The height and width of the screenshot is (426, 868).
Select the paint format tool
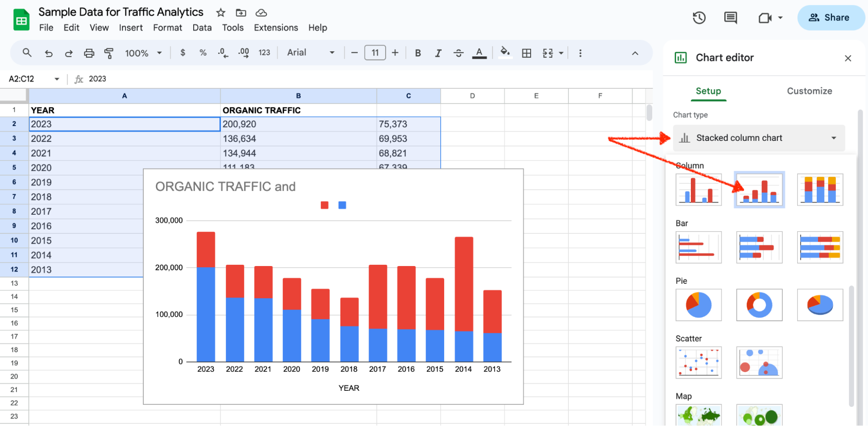pyautogui.click(x=109, y=53)
